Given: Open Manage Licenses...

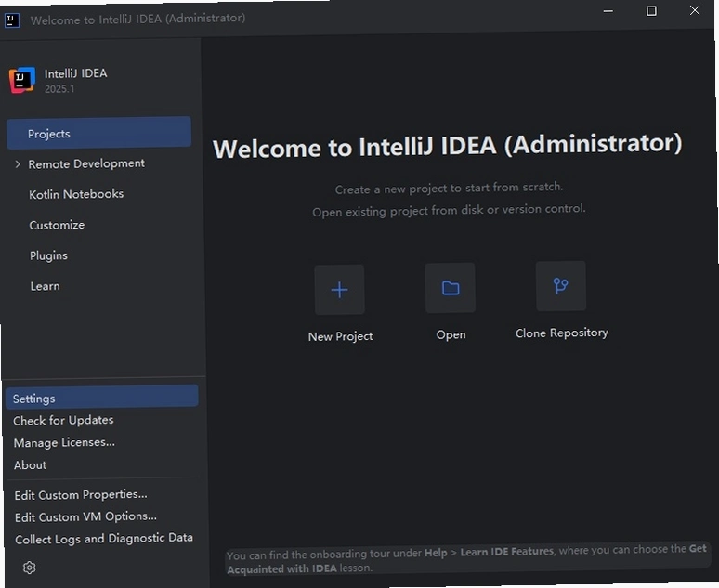Looking at the screenshot, I should (64, 442).
